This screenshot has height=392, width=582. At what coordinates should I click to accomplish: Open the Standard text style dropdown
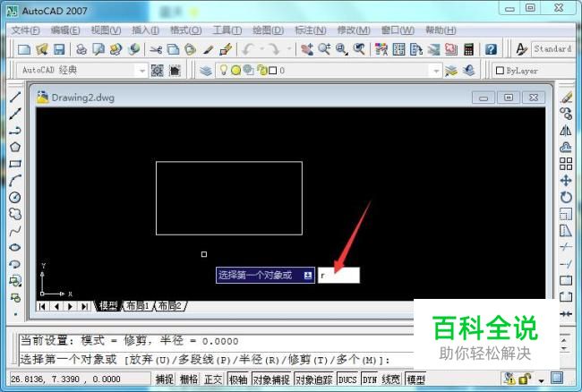click(553, 49)
